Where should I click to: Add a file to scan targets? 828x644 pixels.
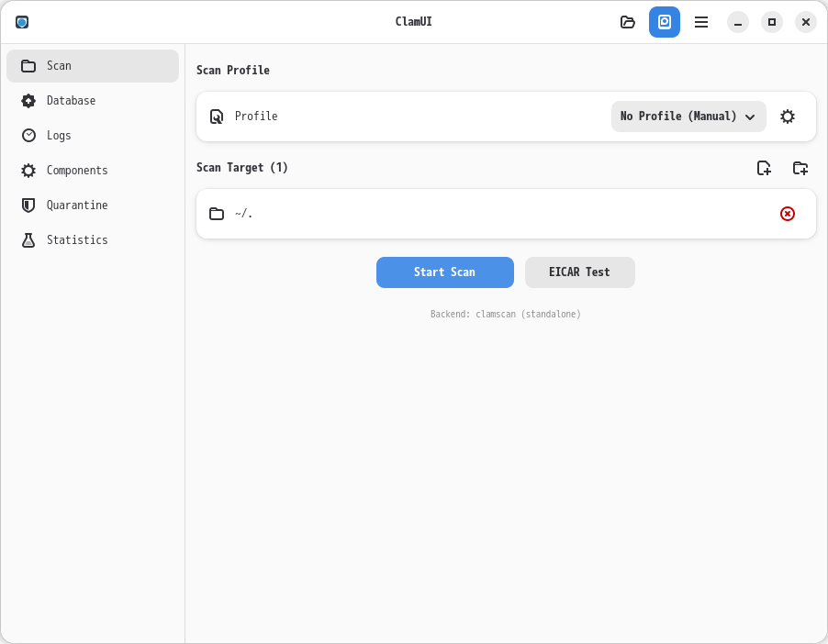pyautogui.click(x=764, y=168)
